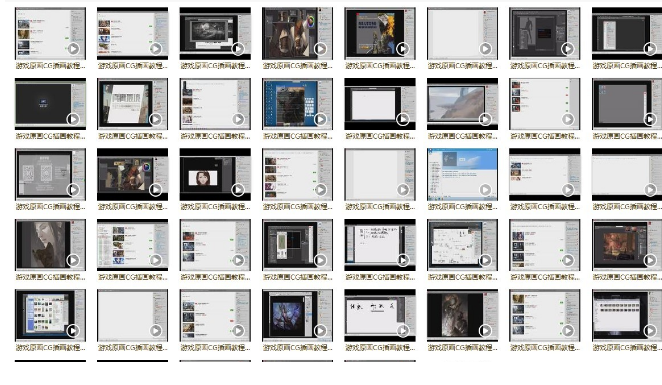Open the thumbnail showing a blue Windows desktop

pyautogui.click(x=297, y=104)
